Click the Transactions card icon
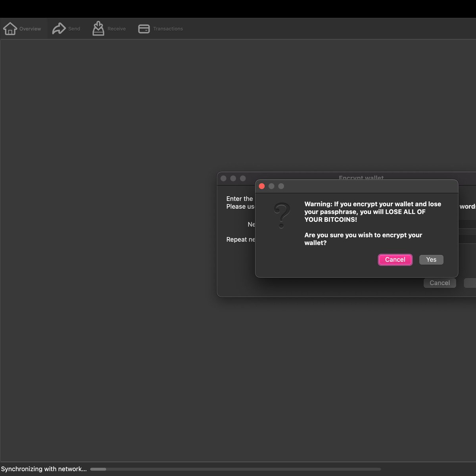Screen dimensions: 476x476 pos(144,29)
